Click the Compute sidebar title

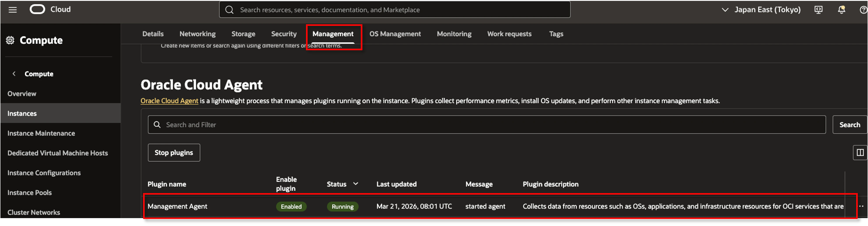coord(41,40)
